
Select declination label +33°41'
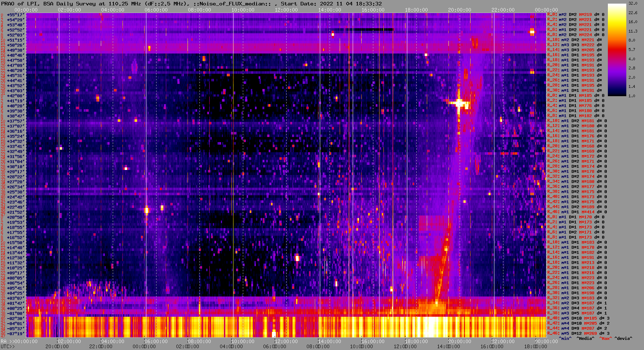coord(15,146)
